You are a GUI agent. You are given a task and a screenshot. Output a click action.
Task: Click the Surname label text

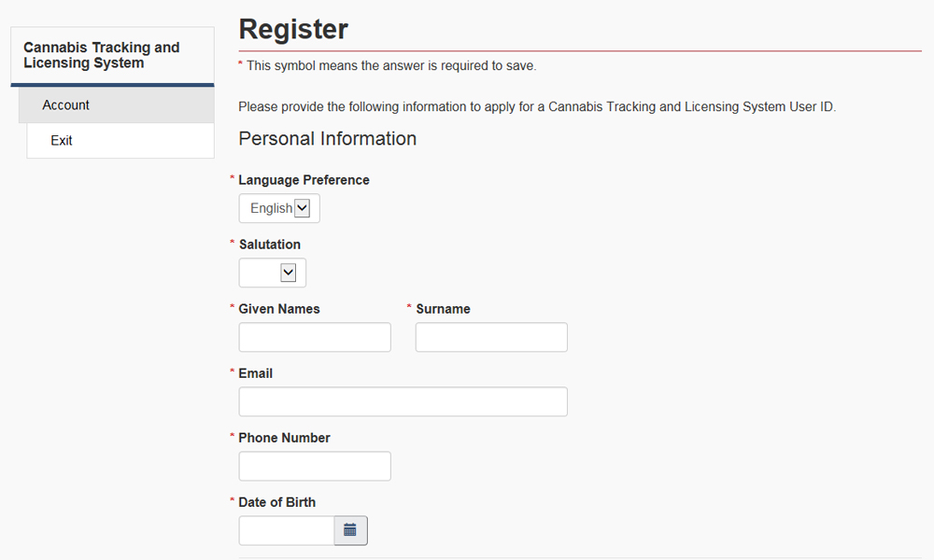point(443,309)
